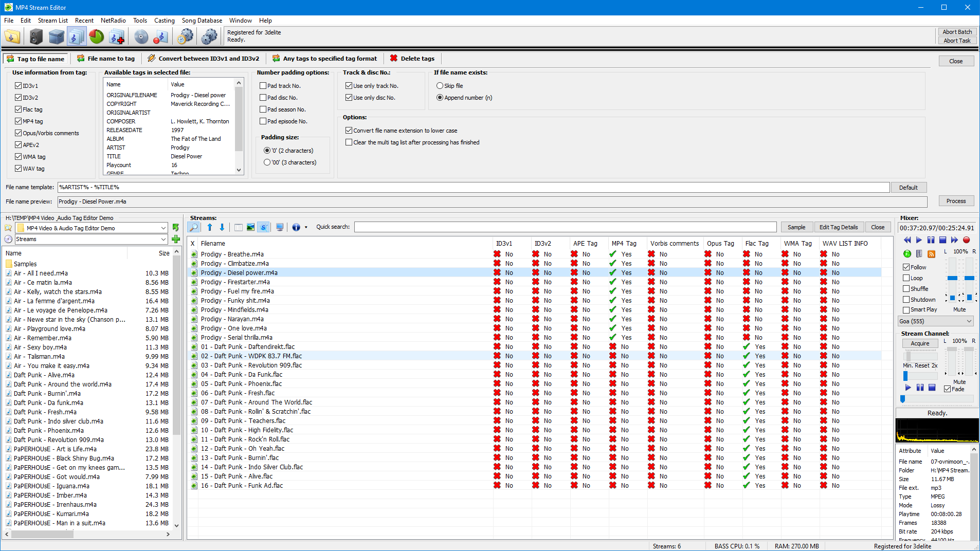980x551 pixels.
Task: Open a stream with the folder toolbar icon
Action: click(11, 36)
